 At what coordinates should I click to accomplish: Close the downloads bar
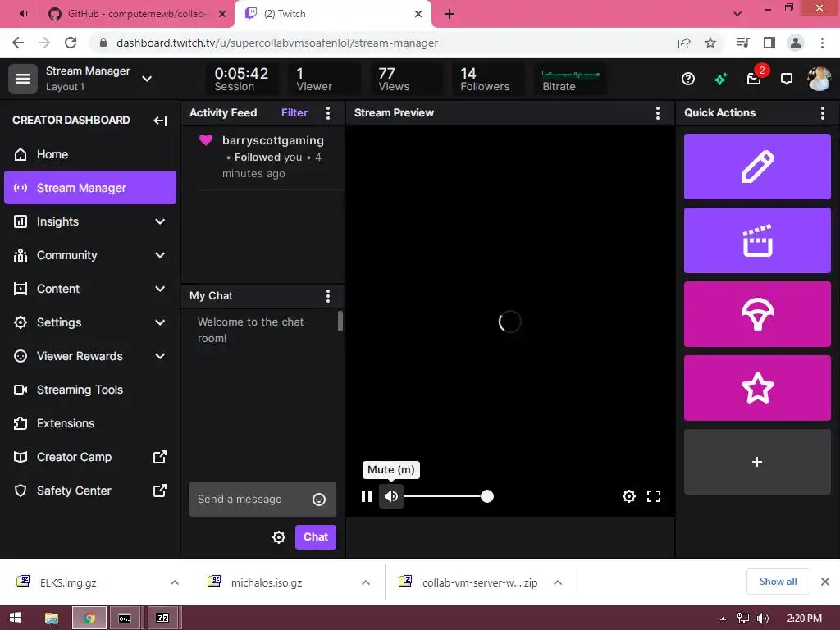[825, 582]
